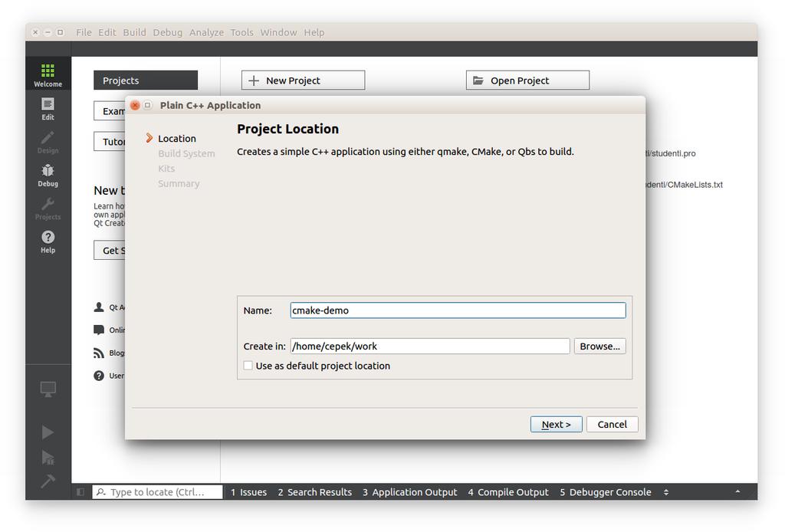Open the Tools menu
The width and height of the screenshot is (785, 532).
241,32
